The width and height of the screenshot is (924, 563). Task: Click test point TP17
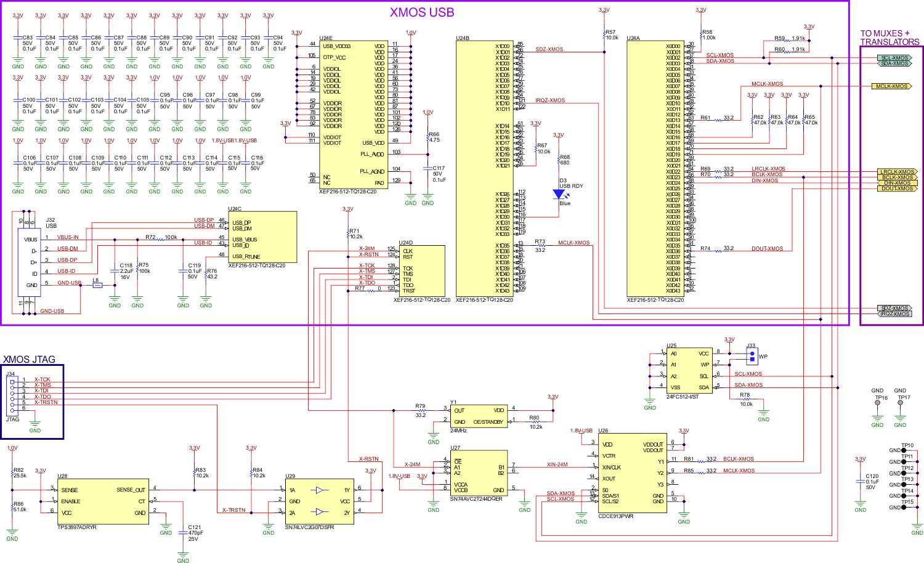point(900,403)
